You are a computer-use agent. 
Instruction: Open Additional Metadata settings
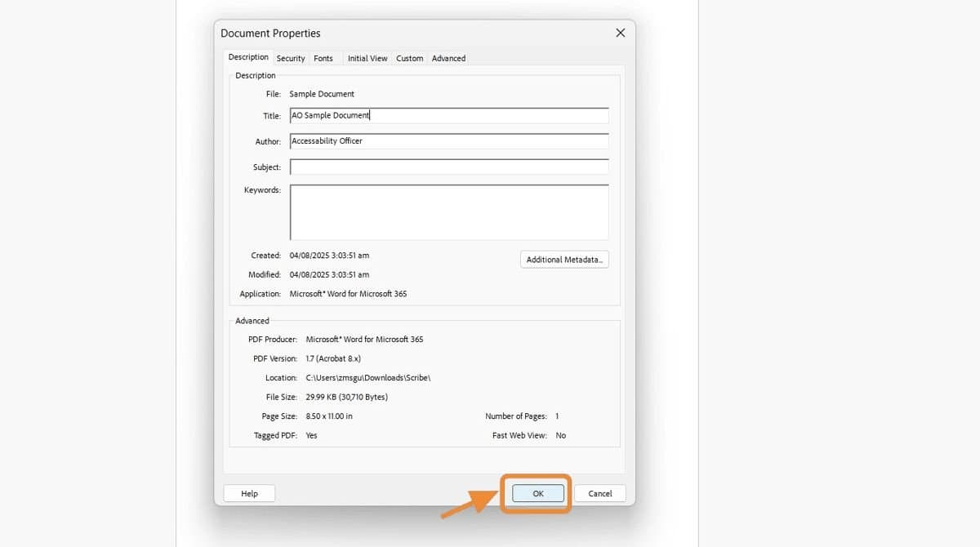click(564, 259)
